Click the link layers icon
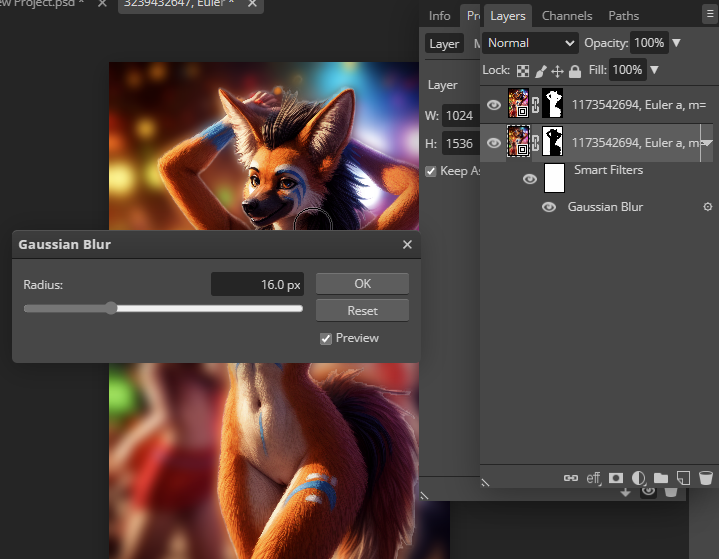719x559 pixels. click(571, 478)
